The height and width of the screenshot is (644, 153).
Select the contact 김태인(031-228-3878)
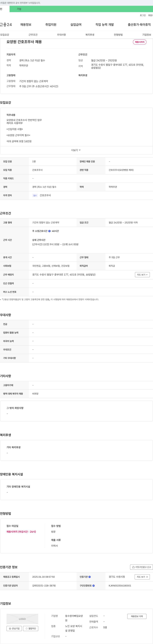pos(44,586)
